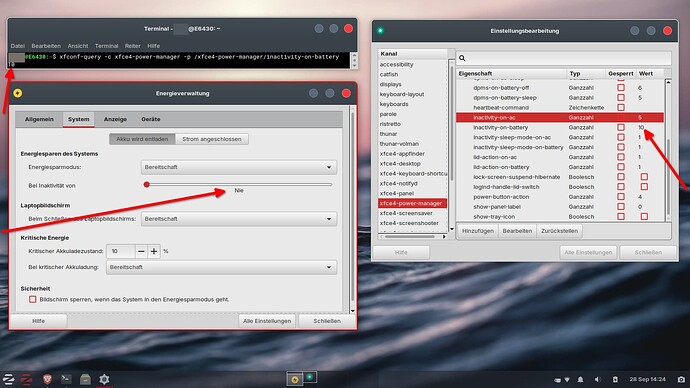The image size is (690, 388).
Task: Decrease critical battery level with minus
Action: click(141, 251)
